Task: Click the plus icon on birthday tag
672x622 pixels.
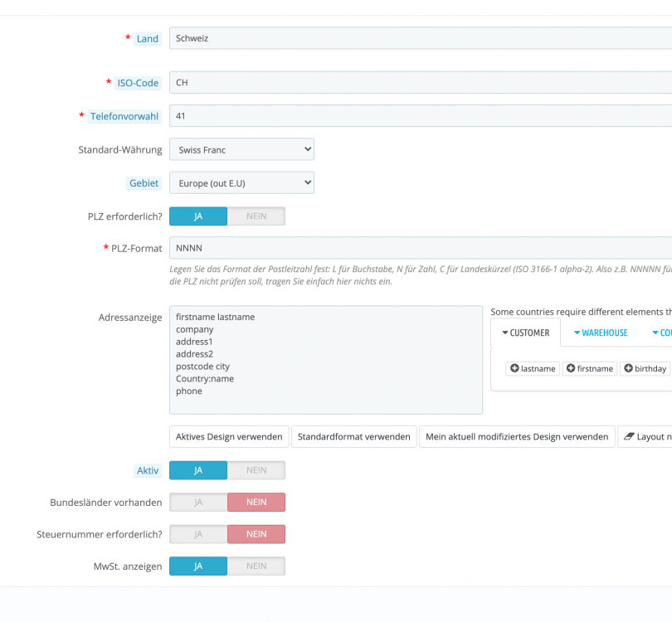Action: (628, 368)
